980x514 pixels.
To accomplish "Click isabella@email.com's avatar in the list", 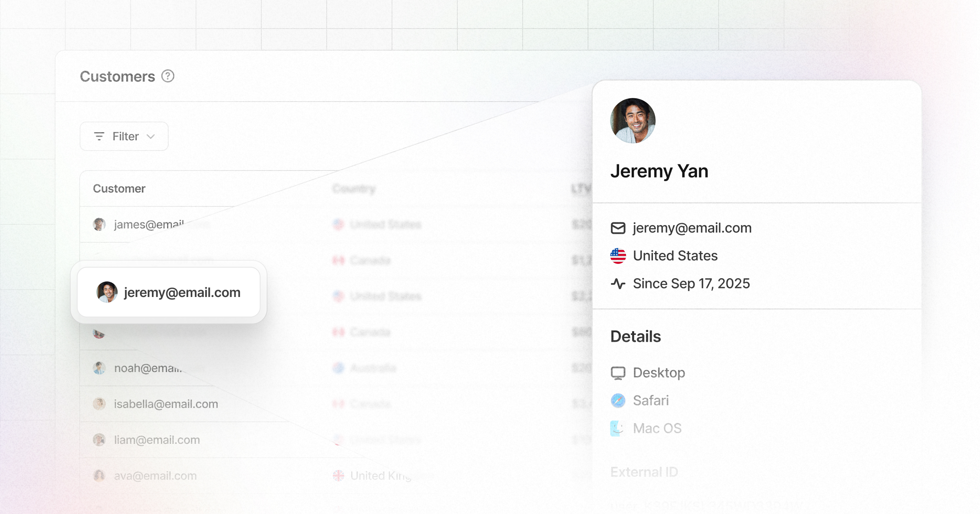I will [x=99, y=404].
